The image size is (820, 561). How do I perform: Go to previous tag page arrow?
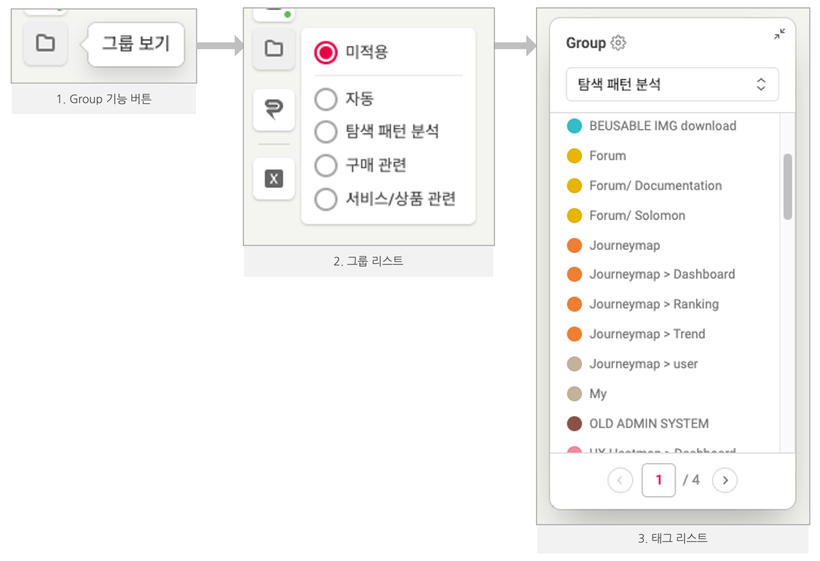tap(620, 480)
